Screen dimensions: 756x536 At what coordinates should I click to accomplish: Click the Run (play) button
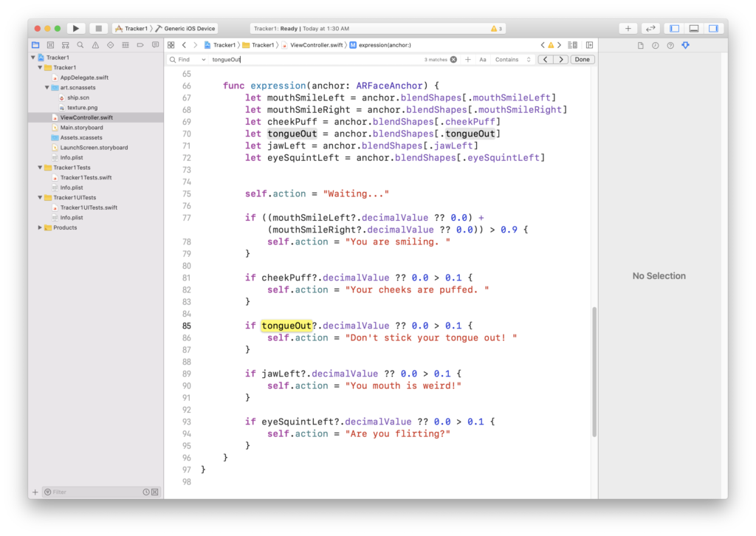(75, 28)
